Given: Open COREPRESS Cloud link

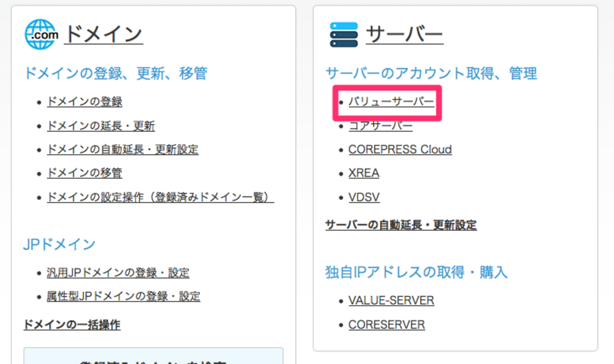Looking at the screenshot, I should [400, 149].
